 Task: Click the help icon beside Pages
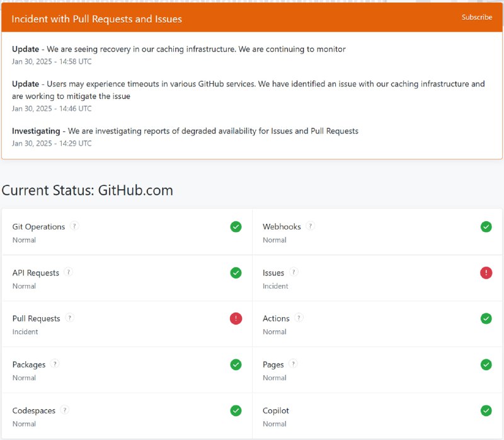[x=293, y=364]
